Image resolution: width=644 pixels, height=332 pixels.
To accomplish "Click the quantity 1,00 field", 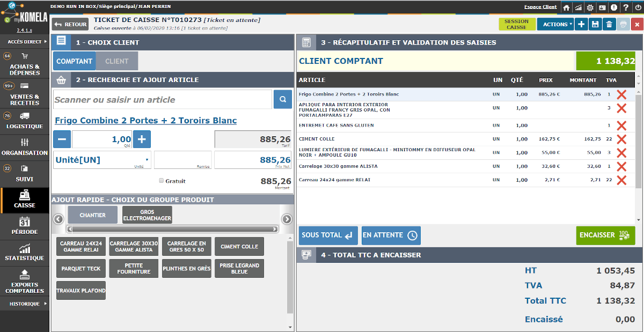I will click(102, 139).
